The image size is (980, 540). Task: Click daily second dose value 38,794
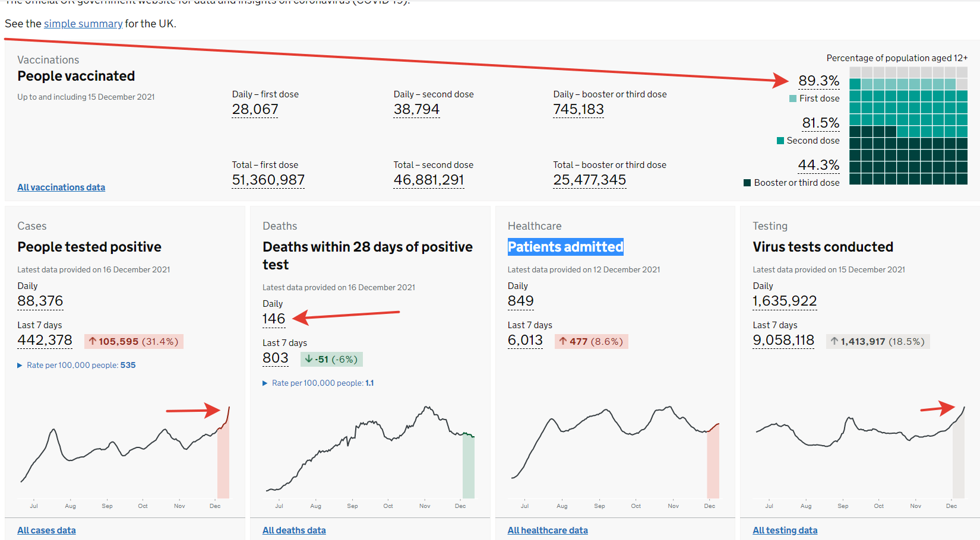click(x=416, y=110)
